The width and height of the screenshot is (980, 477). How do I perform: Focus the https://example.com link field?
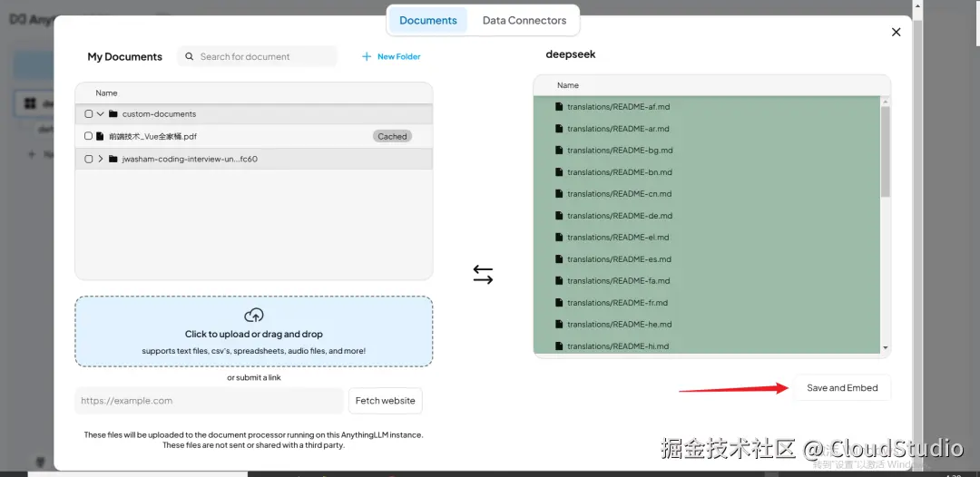click(x=210, y=401)
